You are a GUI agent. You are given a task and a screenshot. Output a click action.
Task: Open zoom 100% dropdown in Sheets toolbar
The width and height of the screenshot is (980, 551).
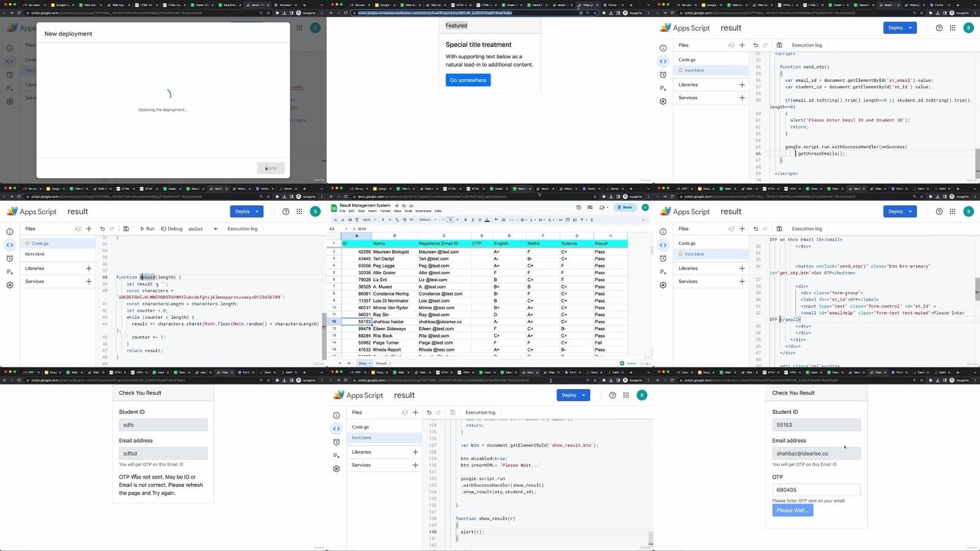point(369,219)
